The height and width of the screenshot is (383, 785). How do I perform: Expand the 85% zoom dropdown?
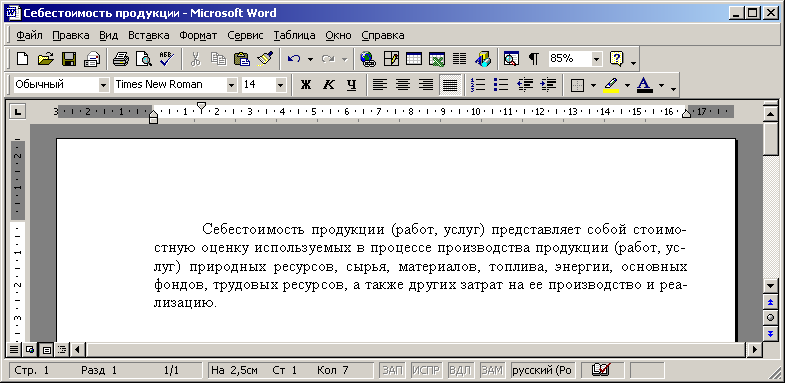click(x=596, y=59)
